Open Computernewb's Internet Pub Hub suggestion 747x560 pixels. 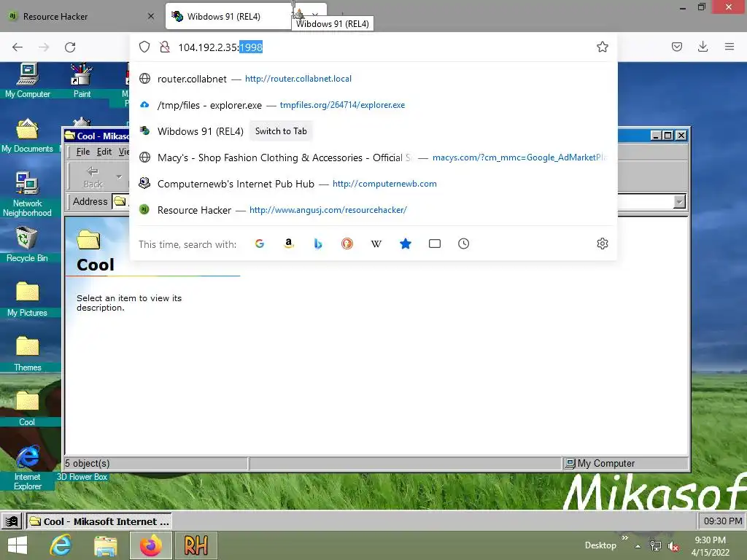373,183
